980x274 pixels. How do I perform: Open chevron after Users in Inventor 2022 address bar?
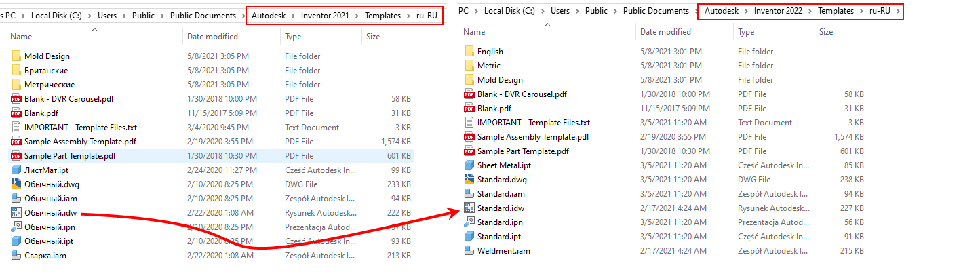pyautogui.click(x=577, y=12)
